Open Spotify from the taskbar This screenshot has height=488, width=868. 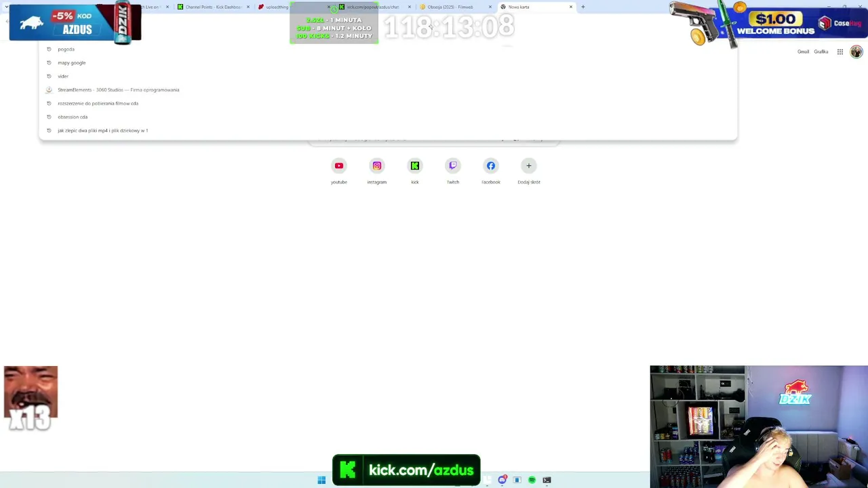tap(532, 480)
